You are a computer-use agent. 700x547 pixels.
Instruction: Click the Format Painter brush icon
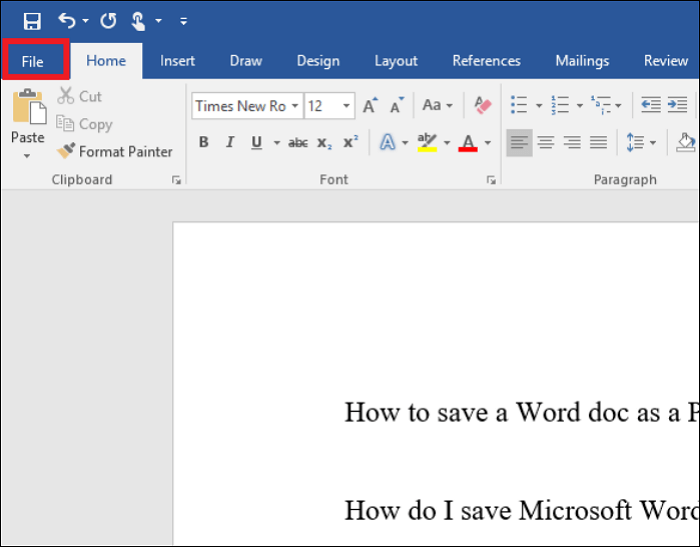click(66, 152)
